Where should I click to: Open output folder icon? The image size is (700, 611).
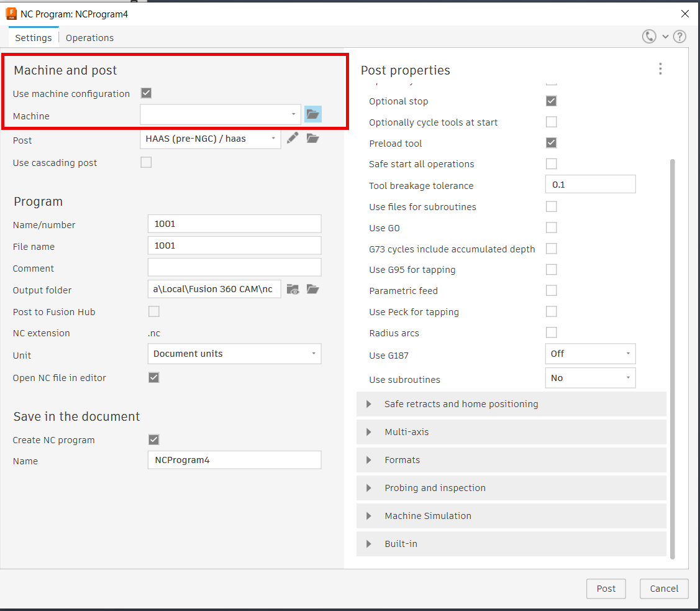pyautogui.click(x=313, y=290)
